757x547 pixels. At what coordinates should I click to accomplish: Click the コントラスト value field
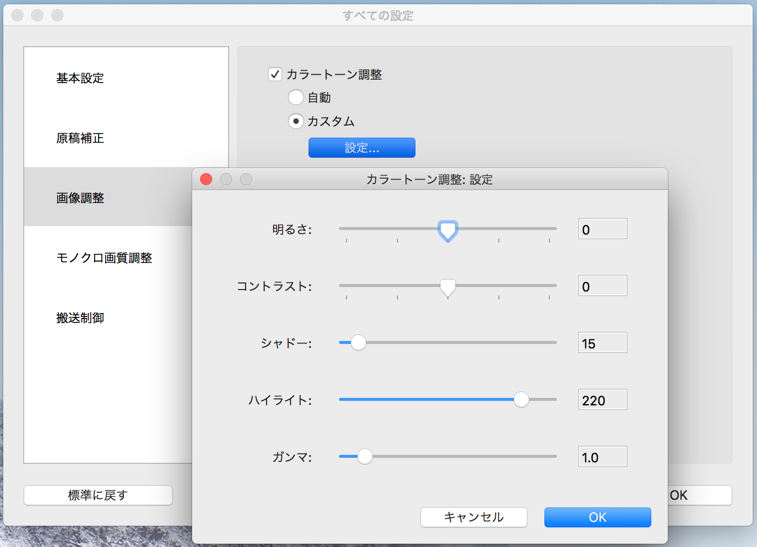click(x=603, y=286)
